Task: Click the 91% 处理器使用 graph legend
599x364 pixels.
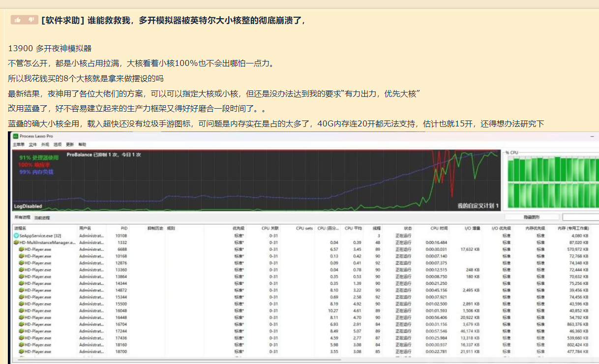Action: click(39, 157)
